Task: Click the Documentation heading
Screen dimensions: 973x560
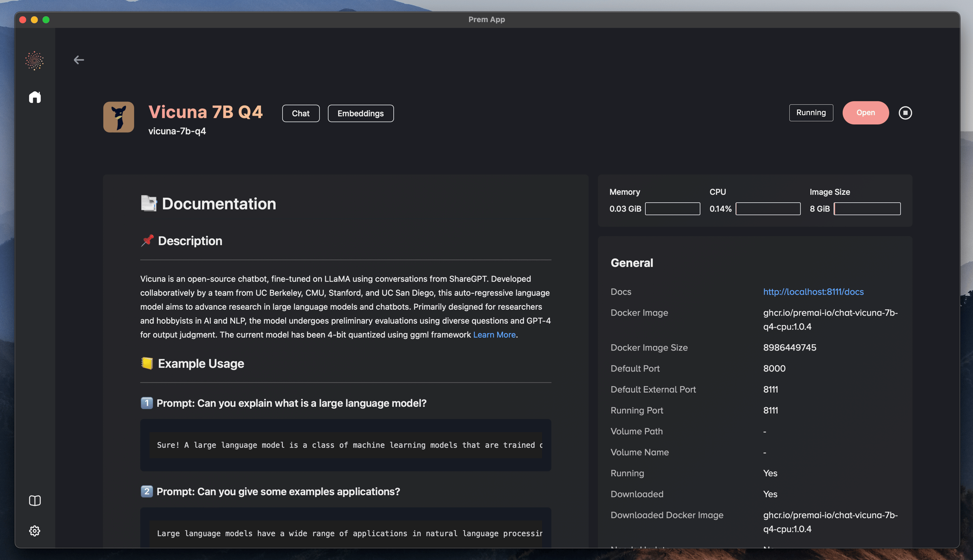Action: pos(219,203)
